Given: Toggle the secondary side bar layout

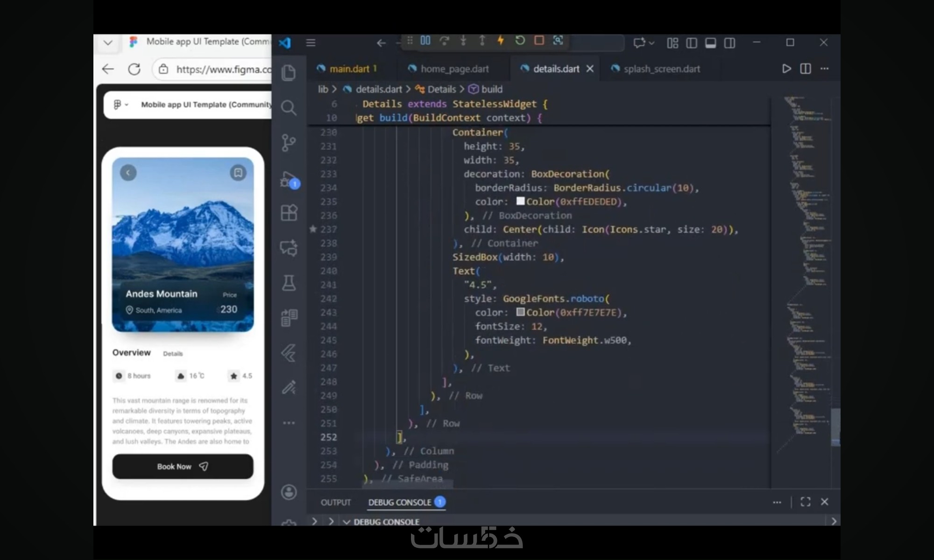Looking at the screenshot, I should pyautogui.click(x=729, y=43).
